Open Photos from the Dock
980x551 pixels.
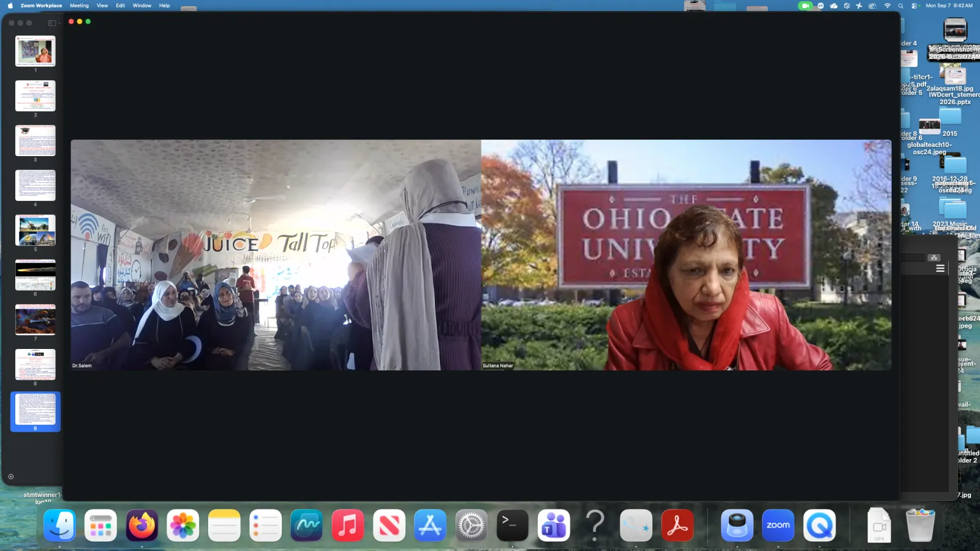pos(183,525)
